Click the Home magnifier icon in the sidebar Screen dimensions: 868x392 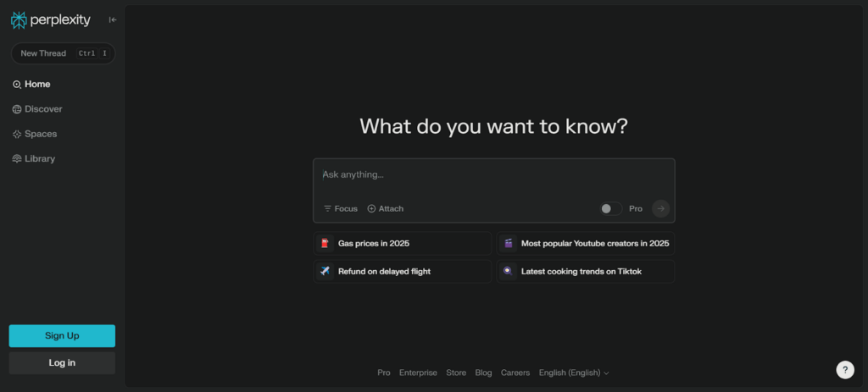click(x=17, y=85)
